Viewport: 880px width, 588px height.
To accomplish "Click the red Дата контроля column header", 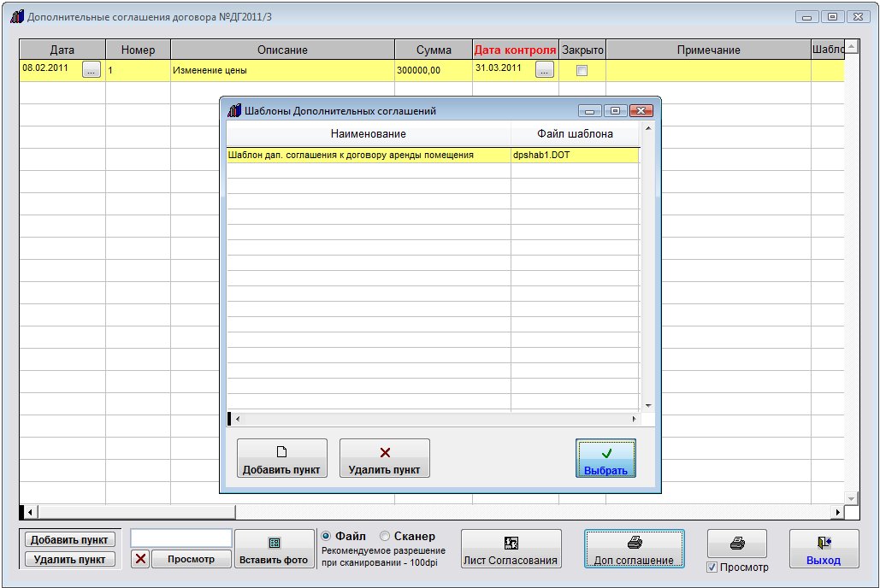I will 515,50.
